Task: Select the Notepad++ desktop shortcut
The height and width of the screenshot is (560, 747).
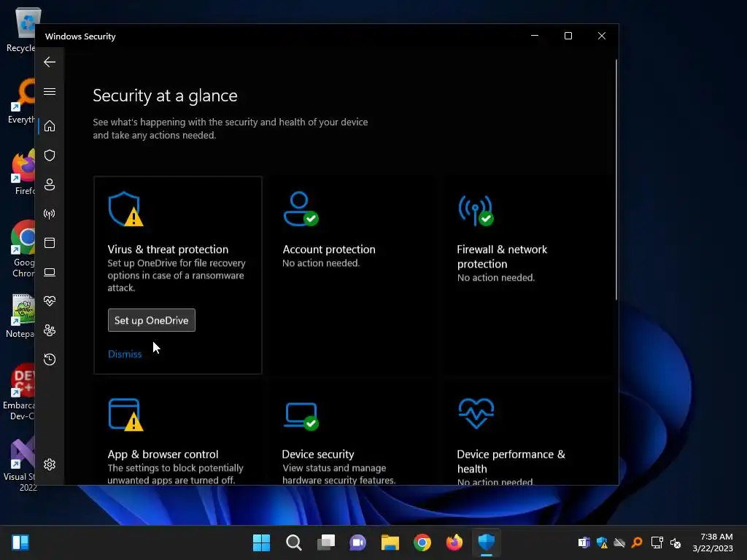Action: (x=20, y=316)
